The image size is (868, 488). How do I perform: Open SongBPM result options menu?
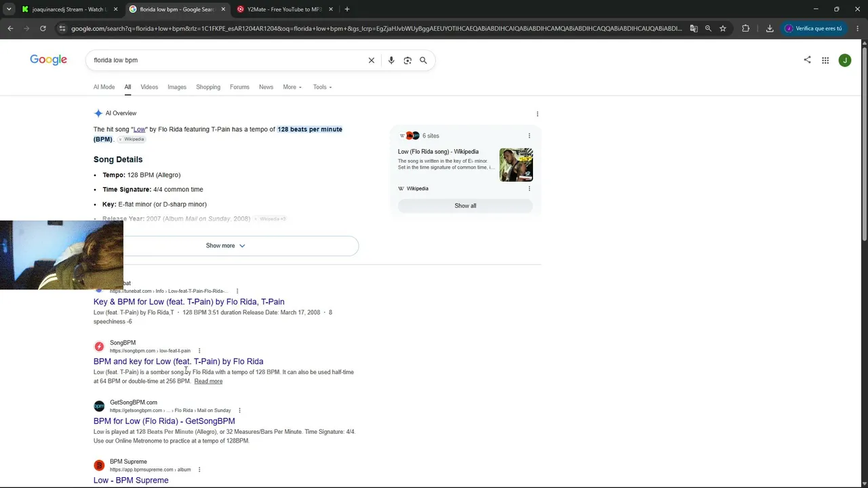199,351
